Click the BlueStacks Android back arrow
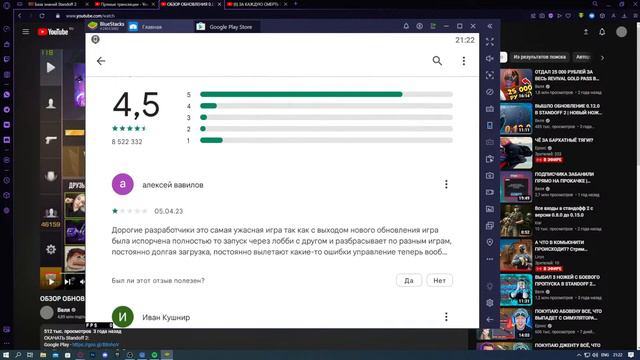This screenshot has width=640, height=360. pos(490,320)
